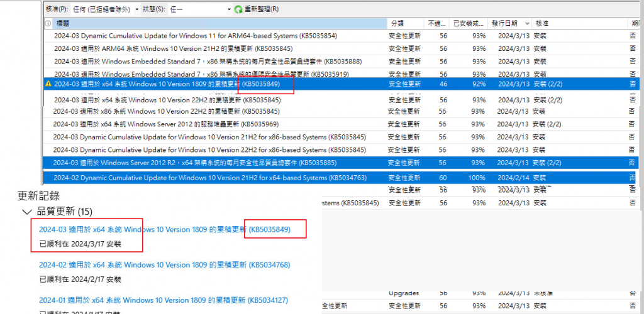644x314 pixels.
Task: Sort by the 發行日期 column header
Action: click(511, 24)
